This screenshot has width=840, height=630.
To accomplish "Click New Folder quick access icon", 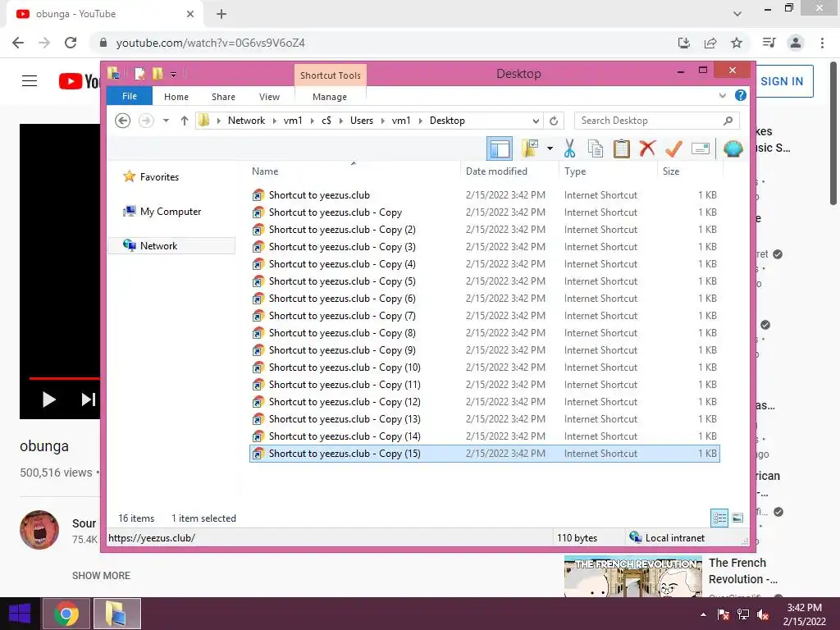I will click(x=157, y=73).
